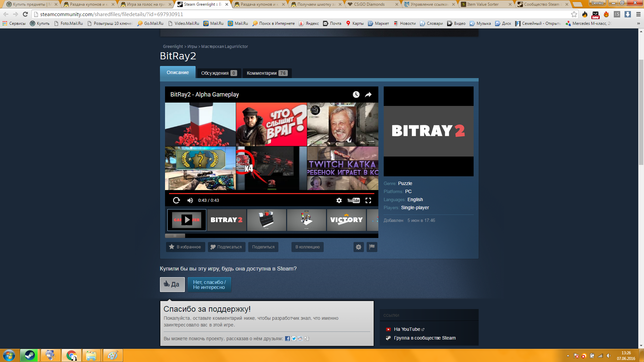Open the Сервисы apps bookmark
Image resolution: width=644 pixels, height=362 pixels.
click(x=14, y=23)
